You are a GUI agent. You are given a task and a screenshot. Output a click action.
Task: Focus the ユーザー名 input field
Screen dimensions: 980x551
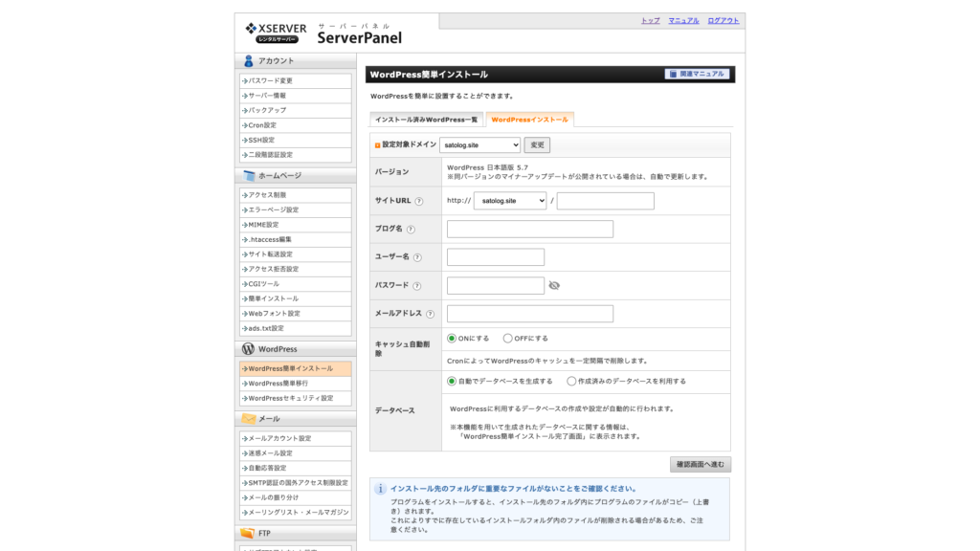496,256
